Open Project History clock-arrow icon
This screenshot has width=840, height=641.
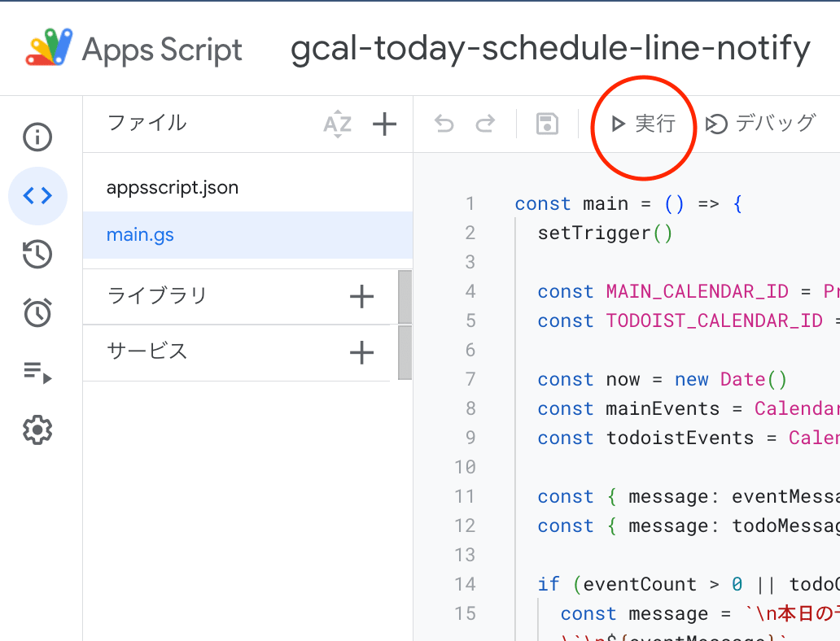[37, 254]
